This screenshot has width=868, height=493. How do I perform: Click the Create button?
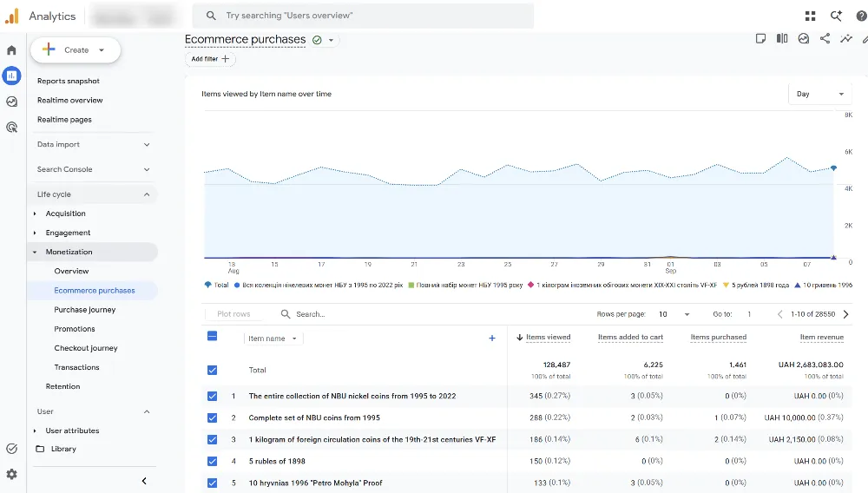(76, 49)
